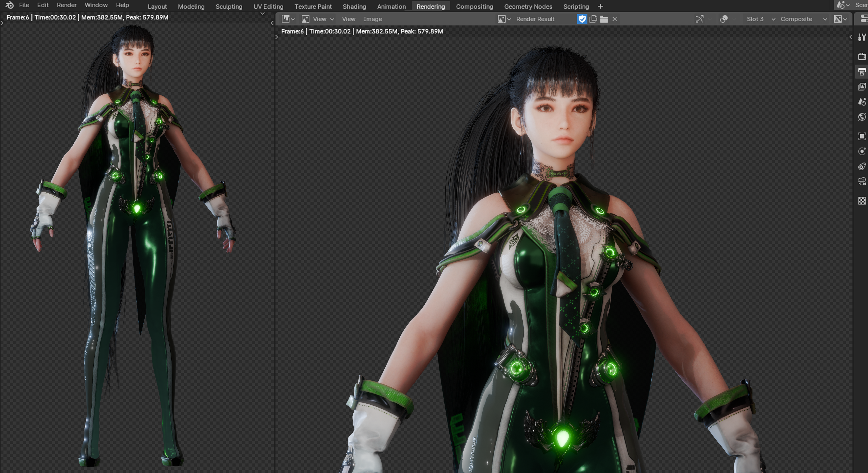Unlink the Render Result image

pos(615,19)
